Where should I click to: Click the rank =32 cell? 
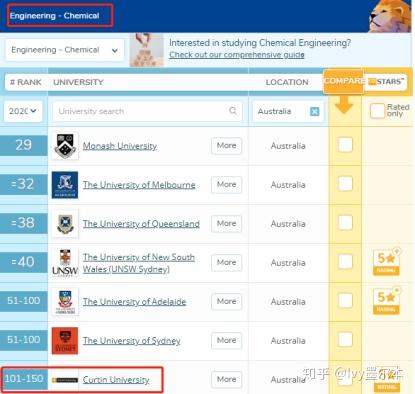coord(24,184)
